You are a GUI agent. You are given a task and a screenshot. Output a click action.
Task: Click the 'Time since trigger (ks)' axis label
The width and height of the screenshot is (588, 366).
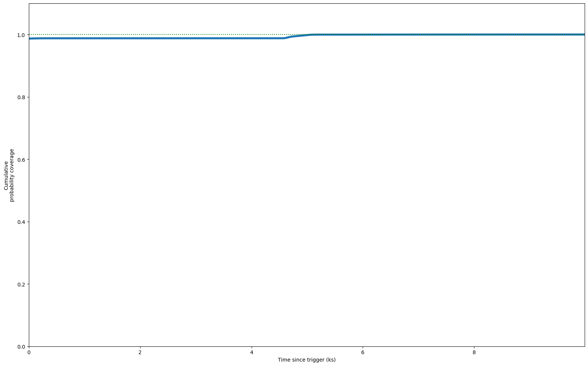tap(306, 360)
